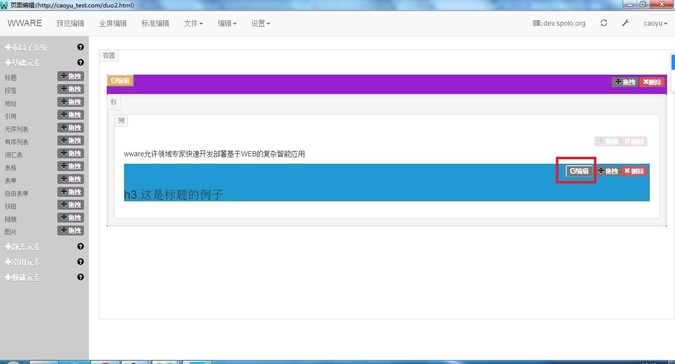Click the 自由表单 element label in sidebar
Screen dimensions: 675x364
[x=16, y=193]
